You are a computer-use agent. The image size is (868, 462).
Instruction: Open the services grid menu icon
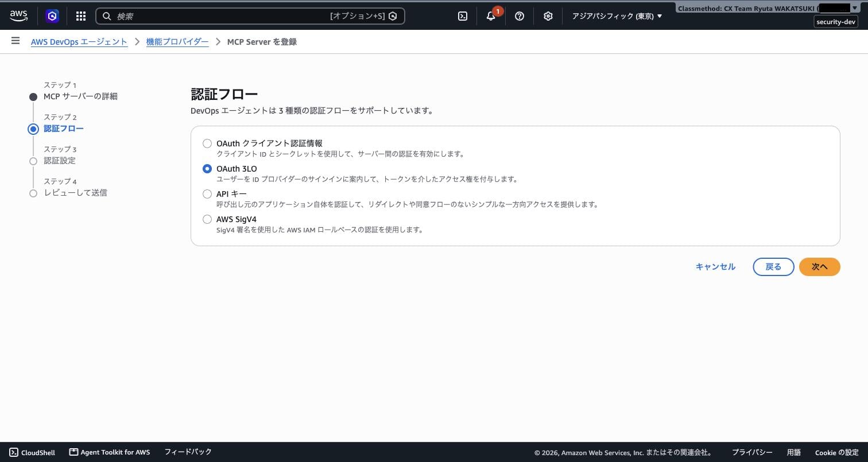81,16
